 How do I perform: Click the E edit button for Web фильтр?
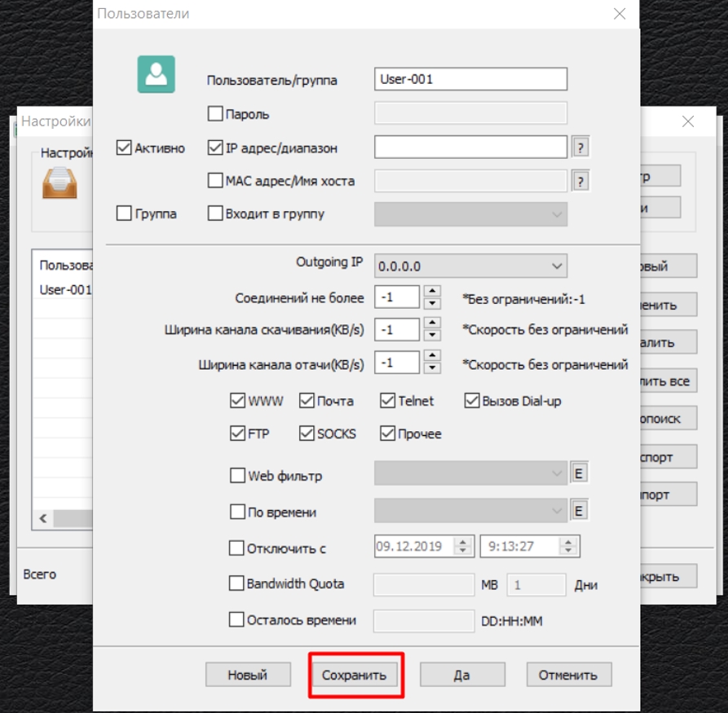click(x=579, y=473)
